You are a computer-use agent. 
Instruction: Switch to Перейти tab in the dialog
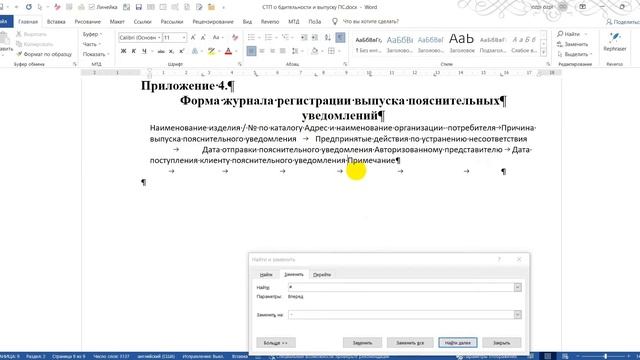(x=322, y=275)
